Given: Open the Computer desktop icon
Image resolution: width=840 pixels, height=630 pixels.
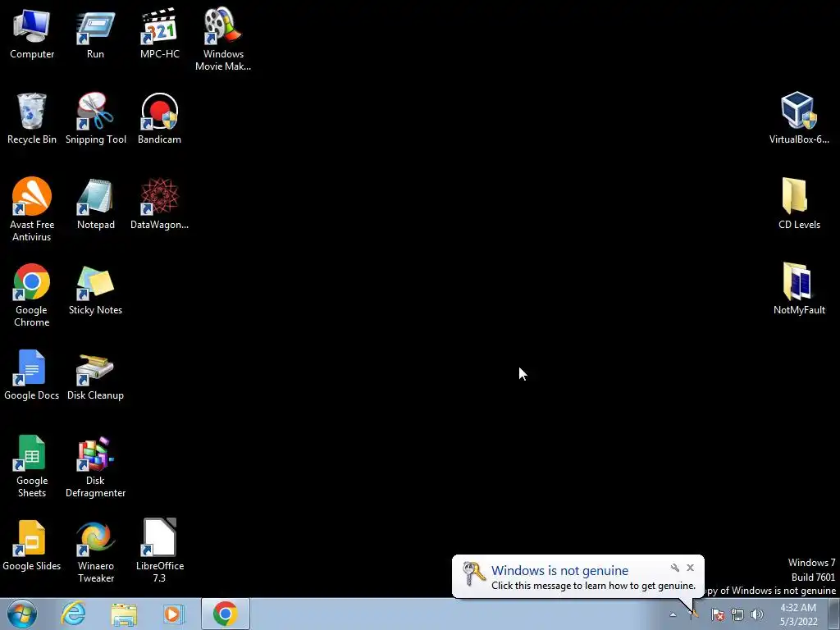Looking at the screenshot, I should click(32, 33).
